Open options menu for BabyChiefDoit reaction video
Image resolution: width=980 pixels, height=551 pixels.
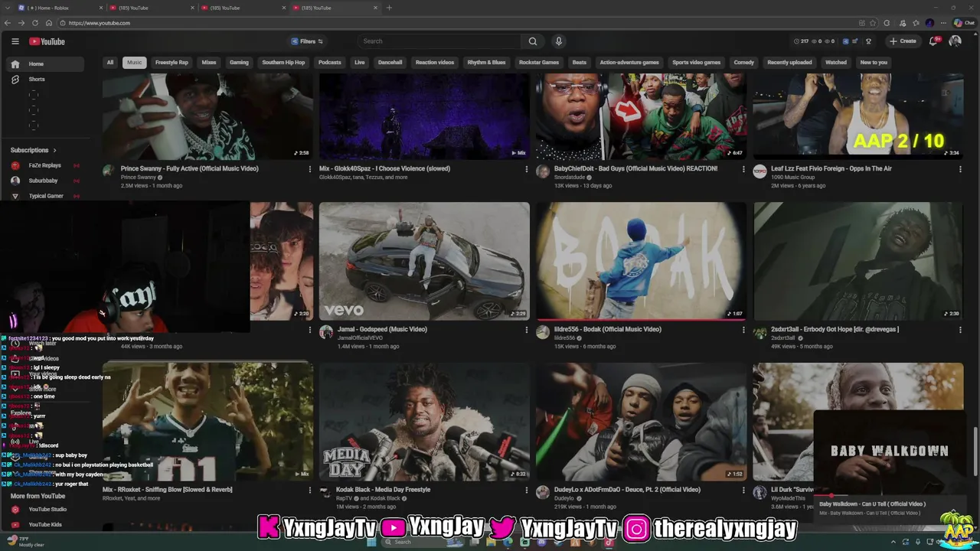coord(743,169)
